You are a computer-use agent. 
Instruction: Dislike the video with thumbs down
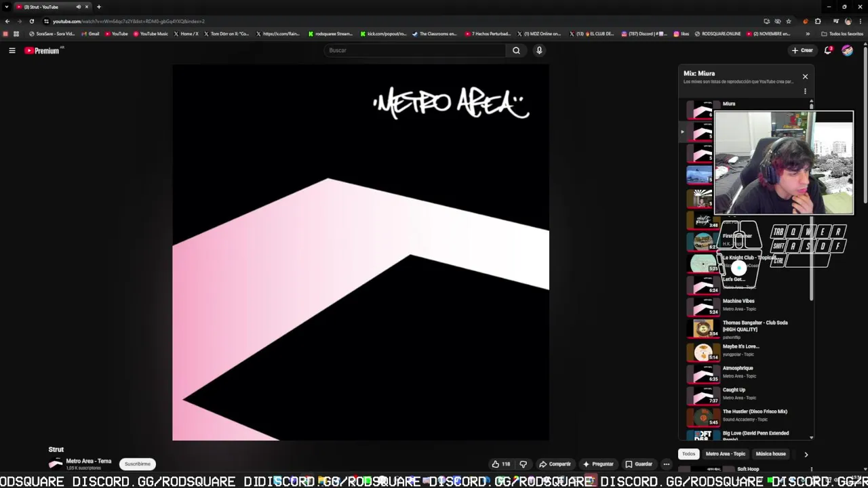pos(523,464)
